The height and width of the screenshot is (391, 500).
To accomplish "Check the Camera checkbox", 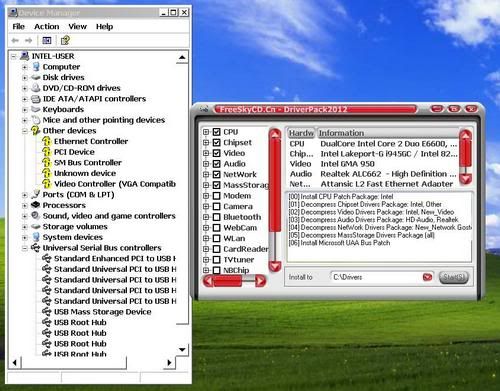I will point(216,206).
